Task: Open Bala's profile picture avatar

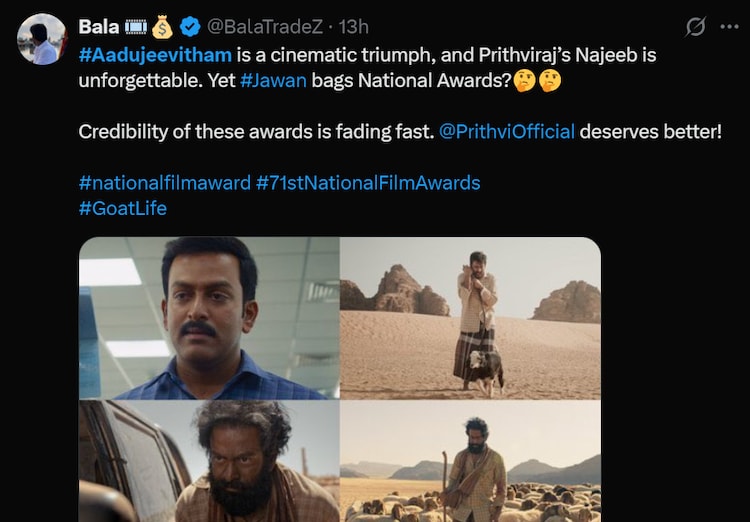Action: pyautogui.click(x=42, y=40)
